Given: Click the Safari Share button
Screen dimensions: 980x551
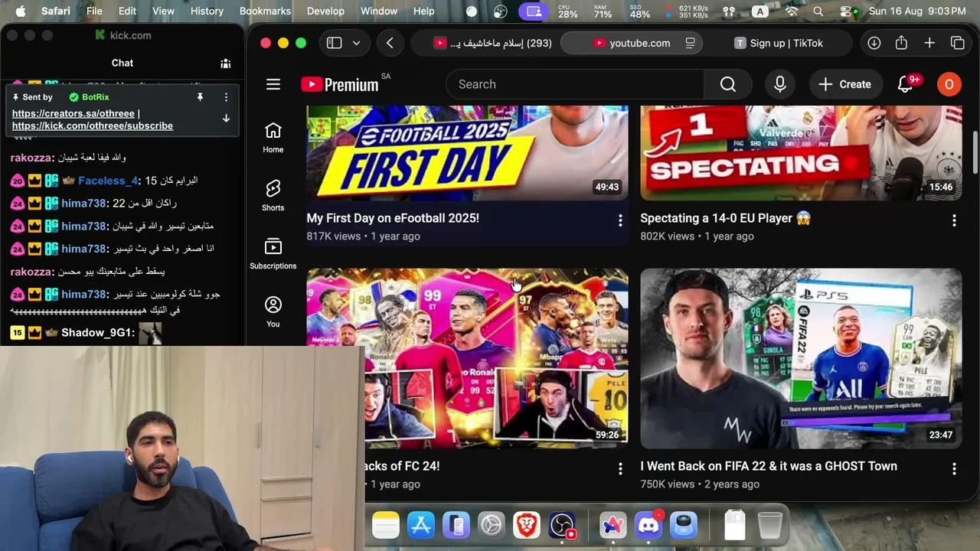Looking at the screenshot, I should [x=901, y=43].
